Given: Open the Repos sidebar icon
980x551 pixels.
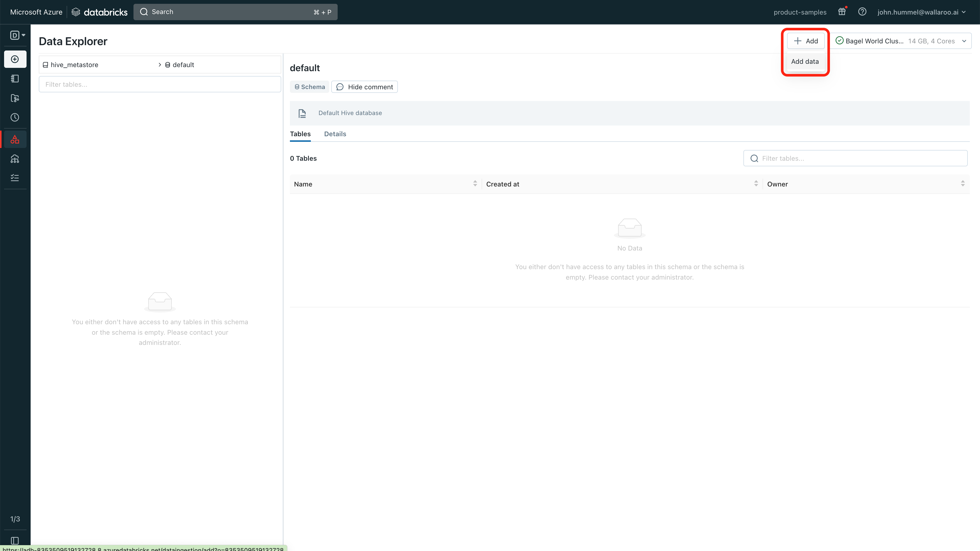Looking at the screenshot, I should (x=15, y=98).
